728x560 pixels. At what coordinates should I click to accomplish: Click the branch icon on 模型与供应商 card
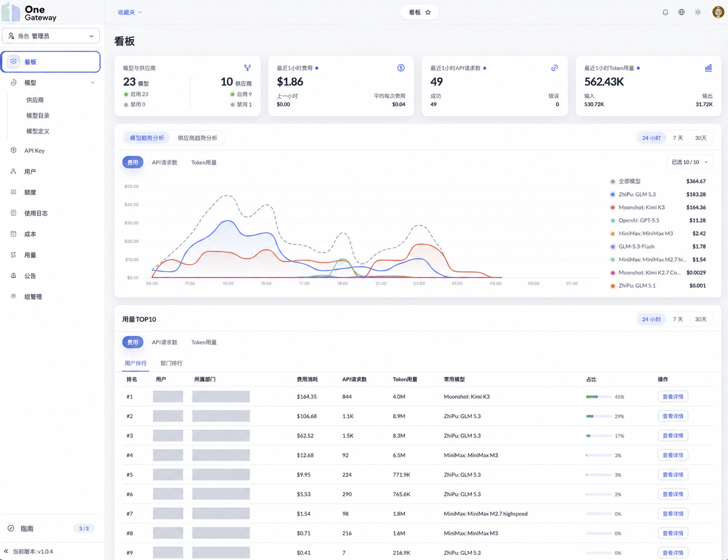click(247, 68)
